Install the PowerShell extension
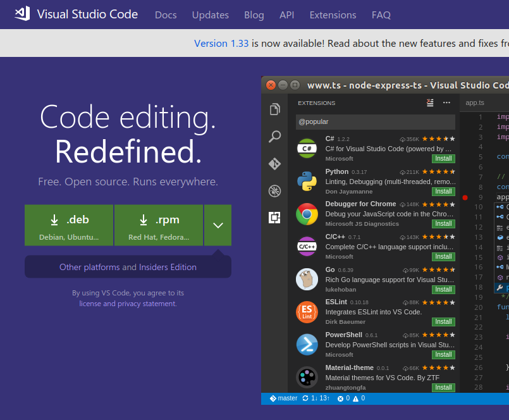 pyautogui.click(x=443, y=355)
